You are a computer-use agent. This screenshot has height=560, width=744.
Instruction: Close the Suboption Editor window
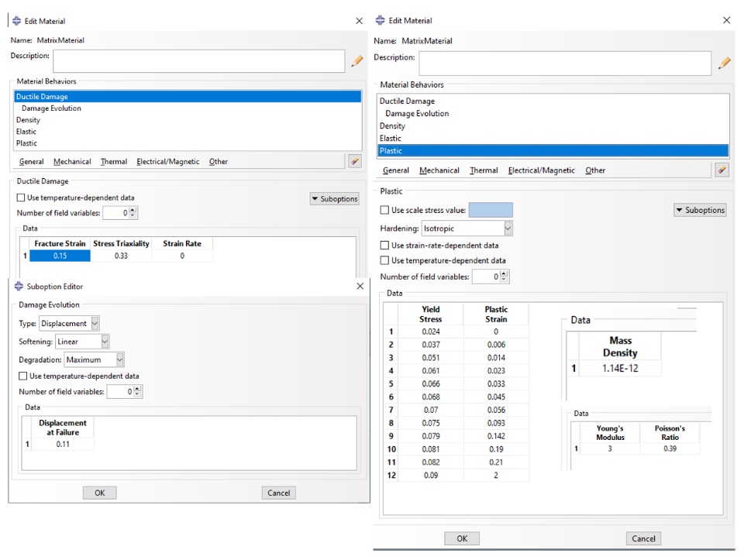coord(360,286)
